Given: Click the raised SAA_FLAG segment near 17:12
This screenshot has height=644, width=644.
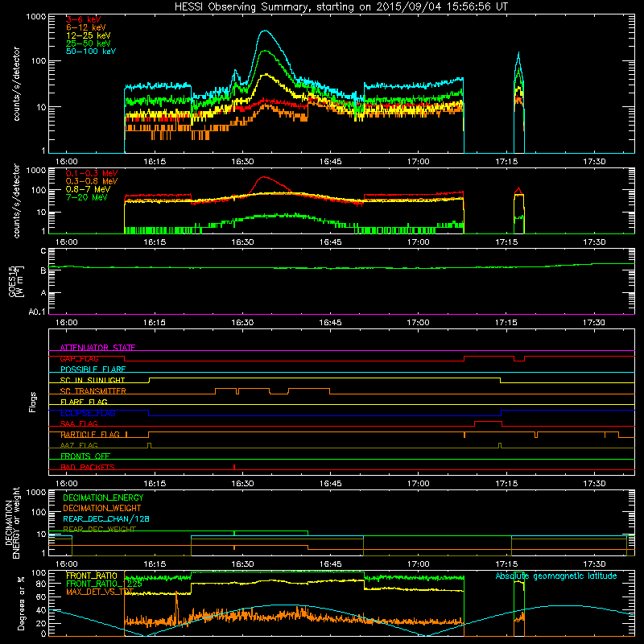Looking at the screenshot, I should point(489,421).
